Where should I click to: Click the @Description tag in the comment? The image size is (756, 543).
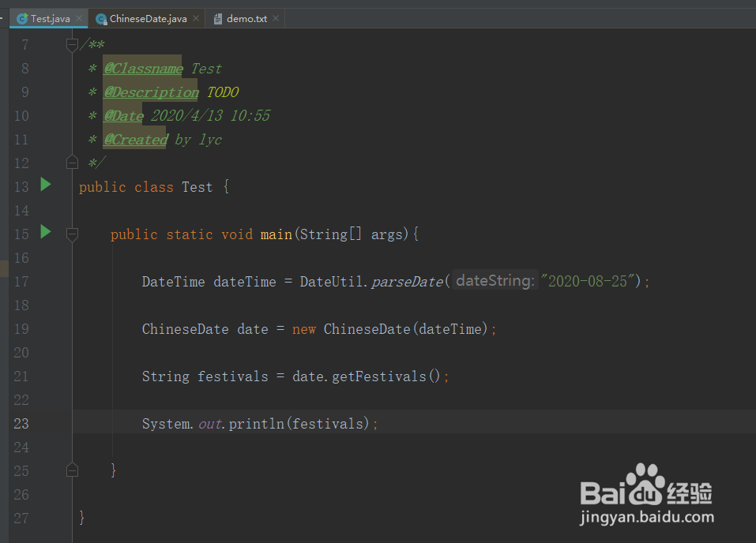(x=151, y=92)
